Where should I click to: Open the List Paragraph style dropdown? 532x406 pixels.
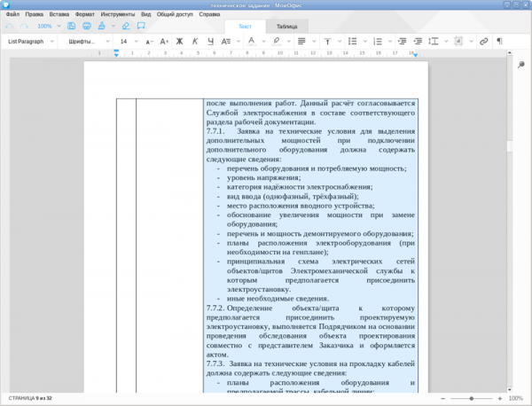click(31, 42)
